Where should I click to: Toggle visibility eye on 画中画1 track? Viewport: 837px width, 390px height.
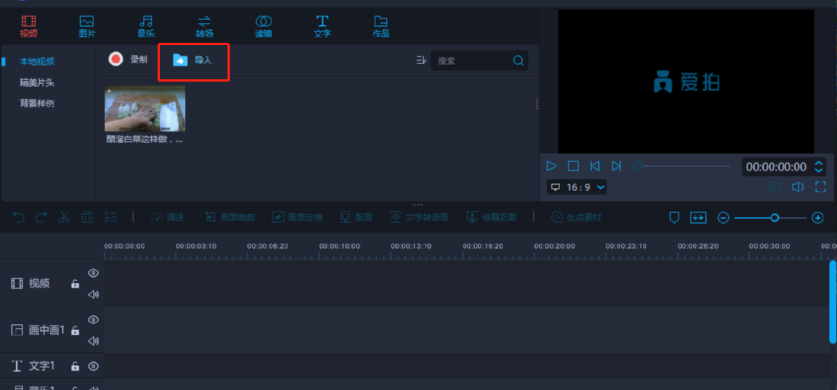93,320
